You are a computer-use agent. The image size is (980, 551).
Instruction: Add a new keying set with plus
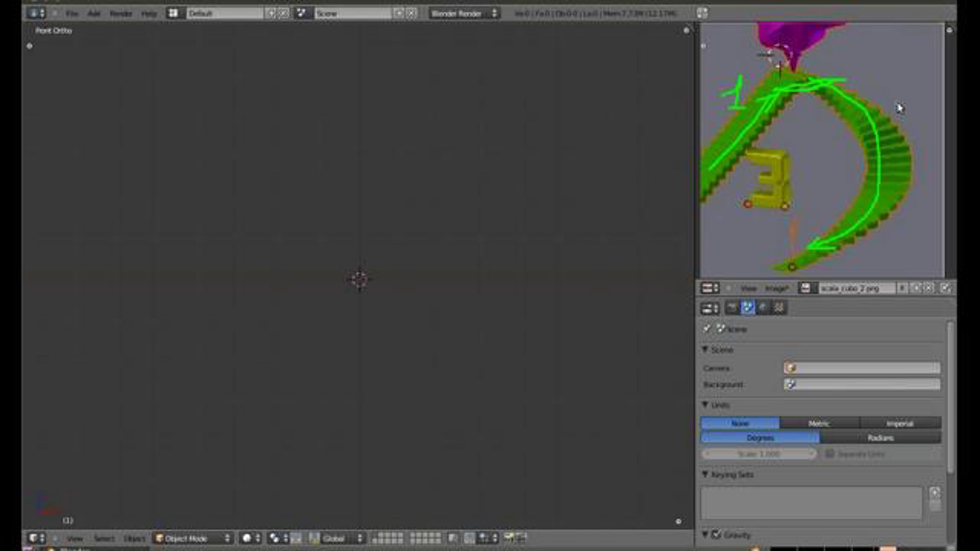point(935,493)
